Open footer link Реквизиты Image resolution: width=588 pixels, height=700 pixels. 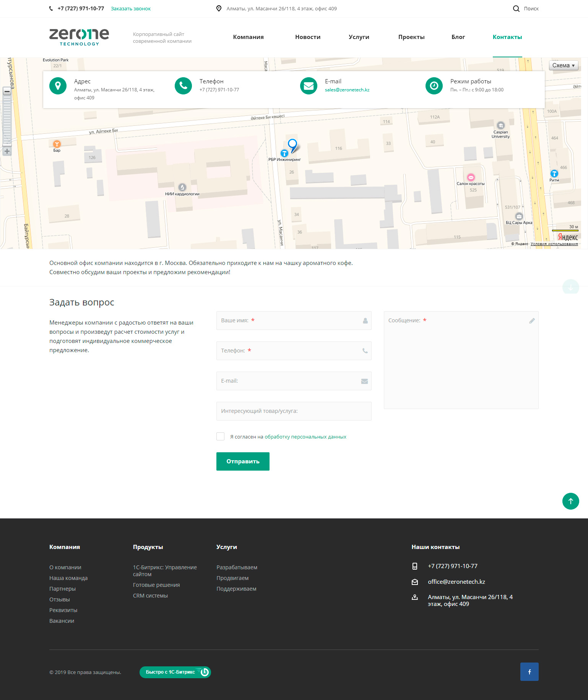click(x=63, y=610)
